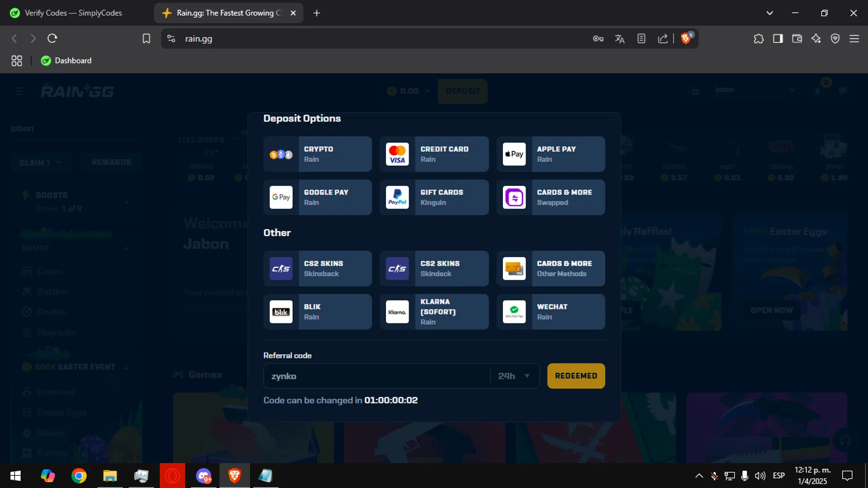Viewport: 868px width, 488px height.
Task: Open Easter Eggs in the sidebar
Action: pos(54,412)
